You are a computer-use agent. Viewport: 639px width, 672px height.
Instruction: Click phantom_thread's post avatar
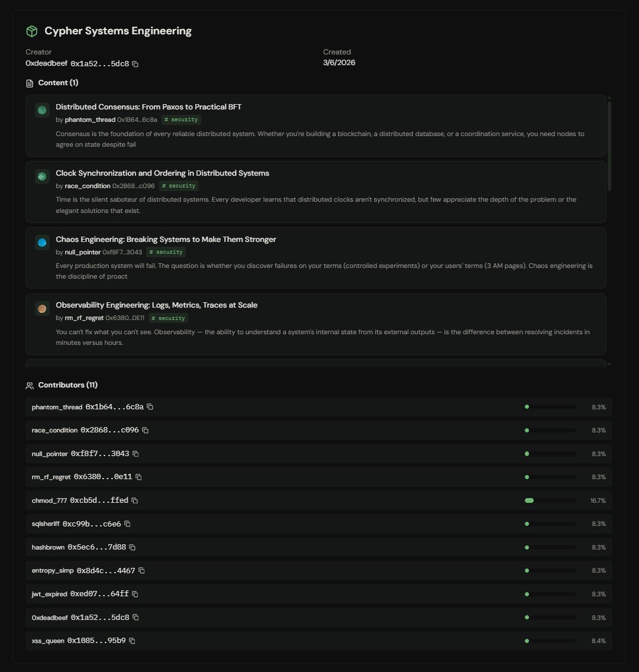[x=41, y=110]
